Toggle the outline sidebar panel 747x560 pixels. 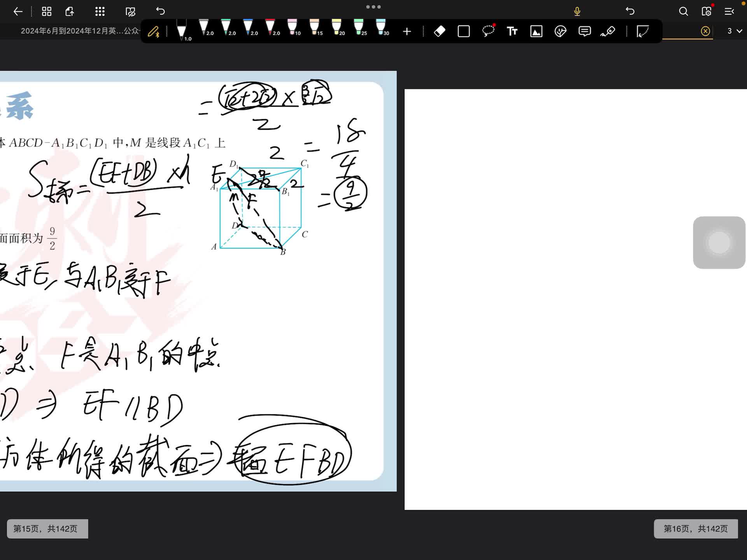pos(729,11)
